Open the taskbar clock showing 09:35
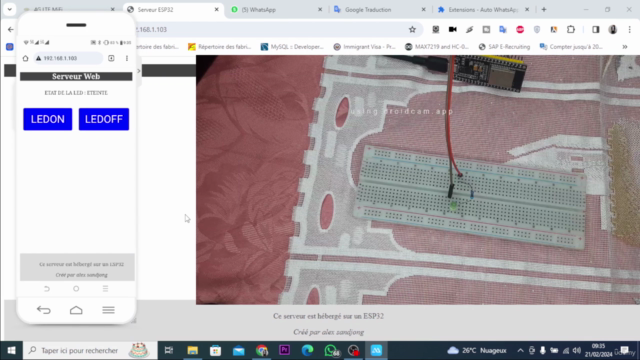Screen dimensions: 640x360 click(x=599, y=350)
